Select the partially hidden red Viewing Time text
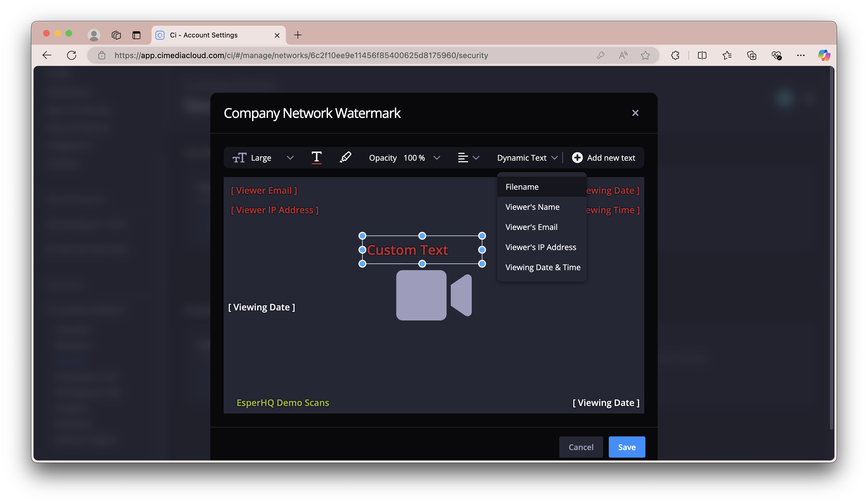Screen dimensions: 868x504 pyautogui.click(x=613, y=210)
